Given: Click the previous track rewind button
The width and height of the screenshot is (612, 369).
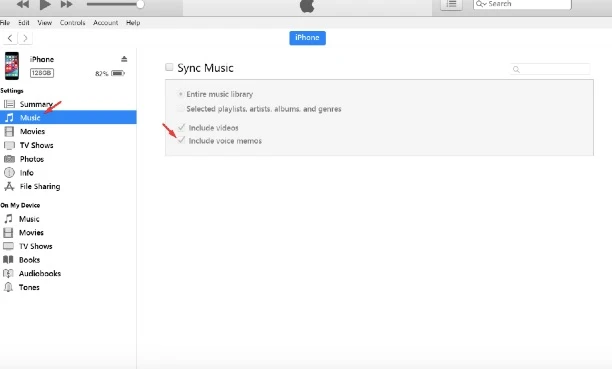Looking at the screenshot, I should (22, 4).
